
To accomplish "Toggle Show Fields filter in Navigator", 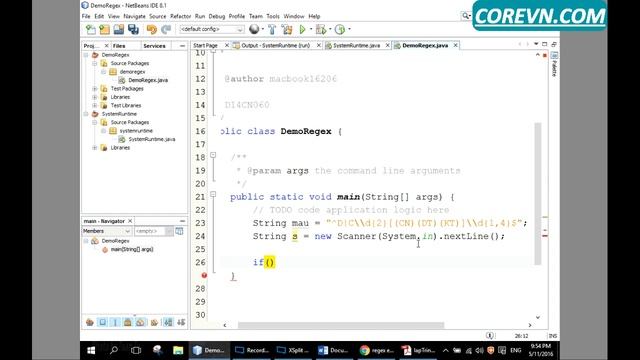I will pos(102,322).
